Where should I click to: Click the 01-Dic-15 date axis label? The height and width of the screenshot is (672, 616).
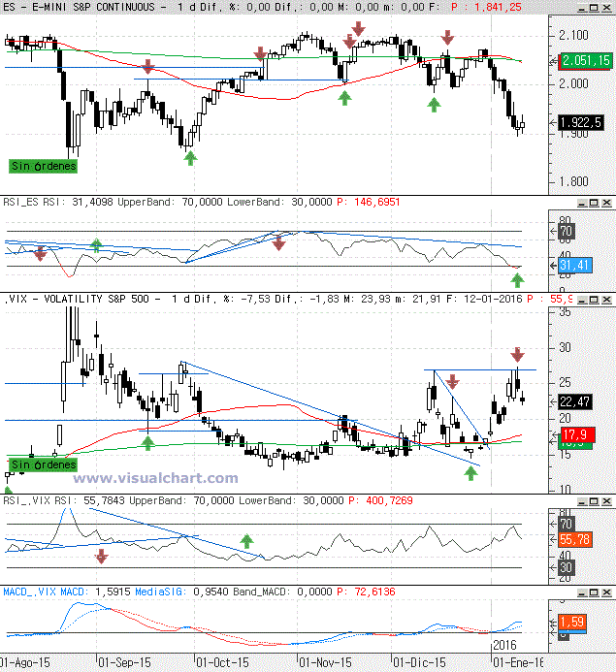tap(419, 662)
